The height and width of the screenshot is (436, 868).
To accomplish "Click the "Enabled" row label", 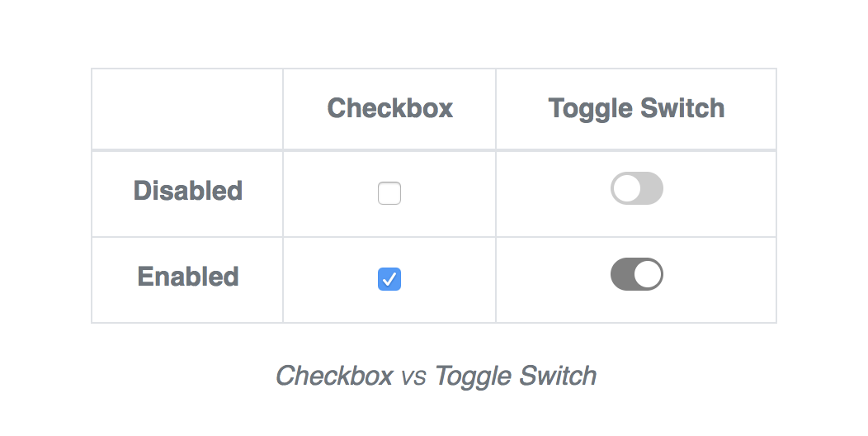I will tap(188, 277).
